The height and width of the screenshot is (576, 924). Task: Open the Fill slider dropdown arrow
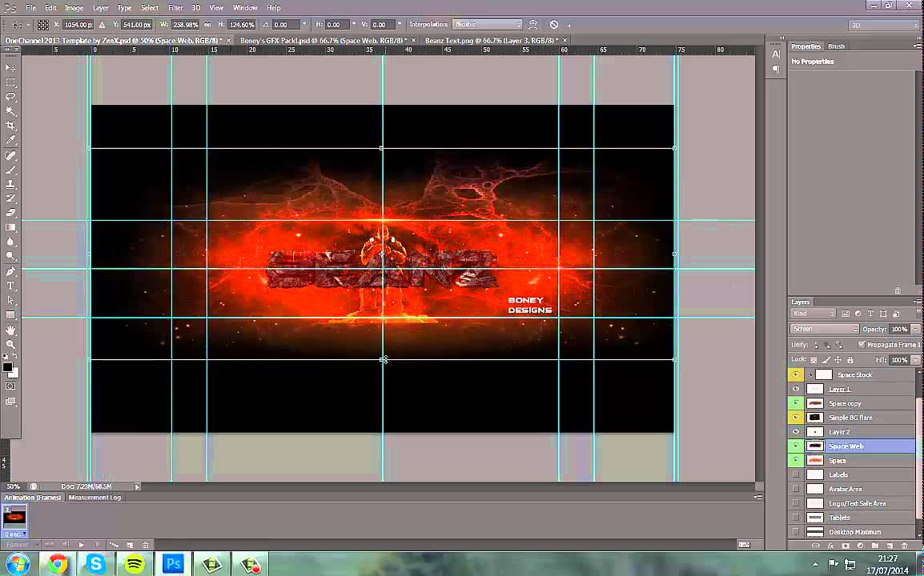click(x=915, y=360)
